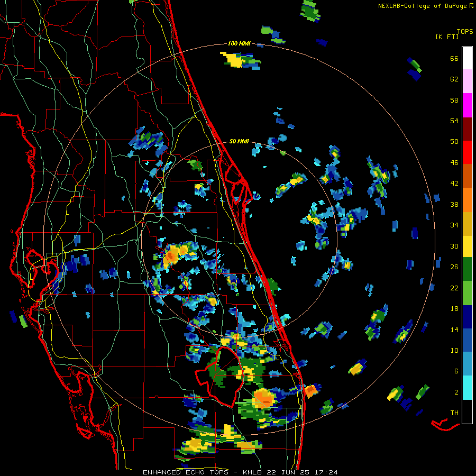This screenshot has width=476, height=476.
Task: Choose the bright yellow legend swatch
Action: (467, 246)
